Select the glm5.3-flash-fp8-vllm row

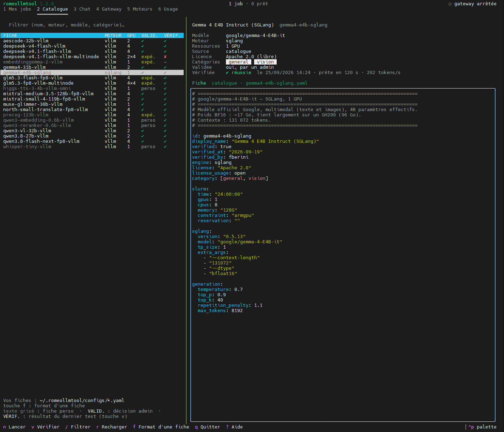point(92,78)
